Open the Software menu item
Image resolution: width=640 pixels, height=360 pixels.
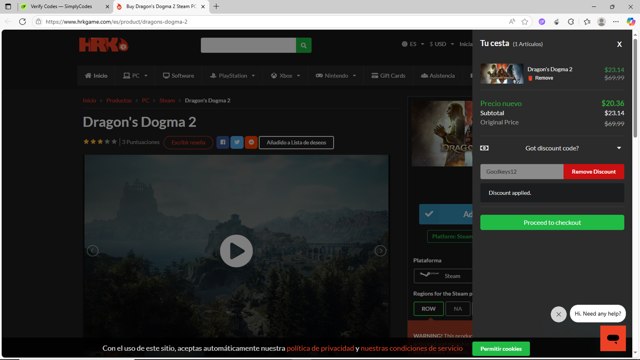point(178,76)
